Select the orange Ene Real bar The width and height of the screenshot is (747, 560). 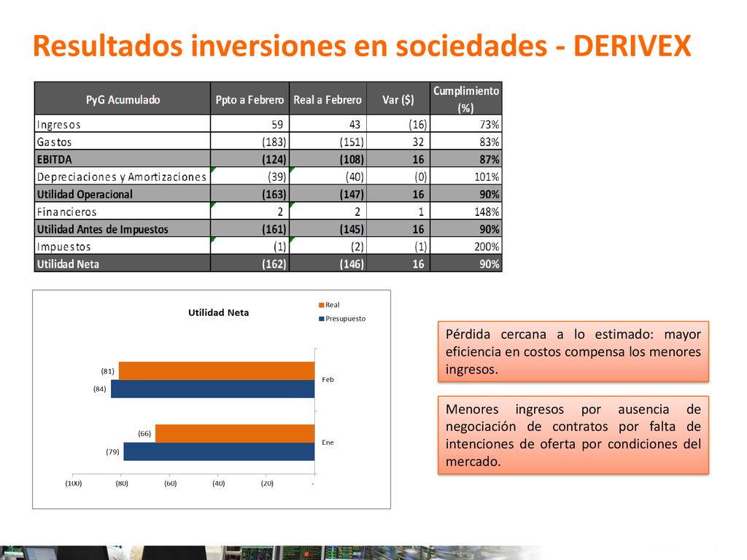pyautogui.click(x=235, y=434)
